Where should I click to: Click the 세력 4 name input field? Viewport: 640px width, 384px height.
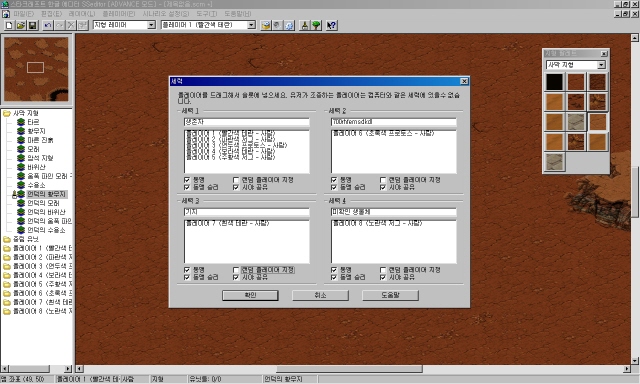(393, 212)
